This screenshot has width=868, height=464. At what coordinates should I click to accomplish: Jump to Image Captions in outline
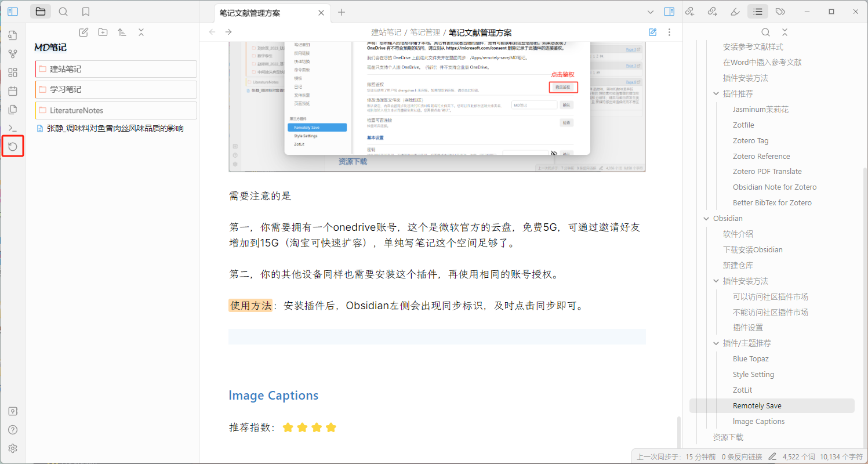[x=758, y=421]
